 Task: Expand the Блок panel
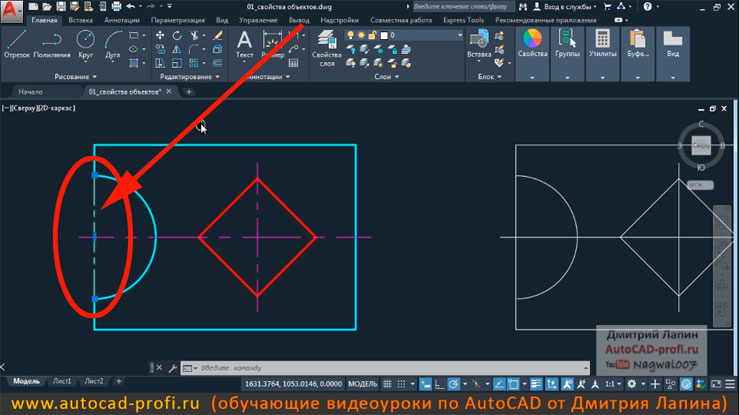[x=490, y=77]
